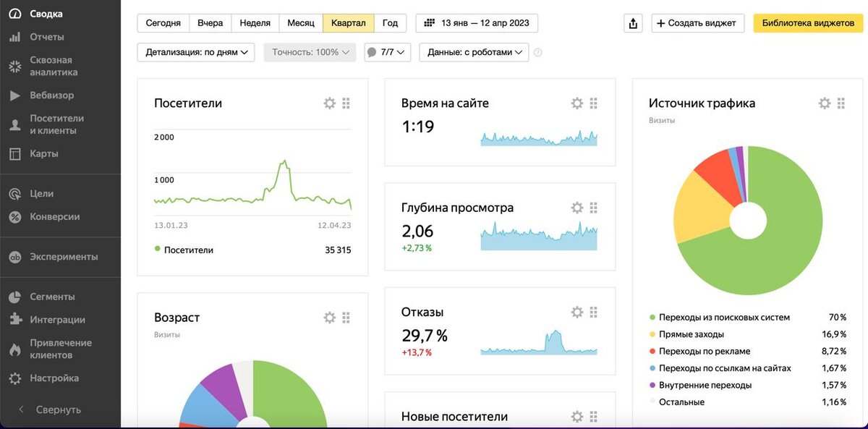Select the Месяц period tab
The height and width of the screenshot is (429, 868).
point(301,23)
